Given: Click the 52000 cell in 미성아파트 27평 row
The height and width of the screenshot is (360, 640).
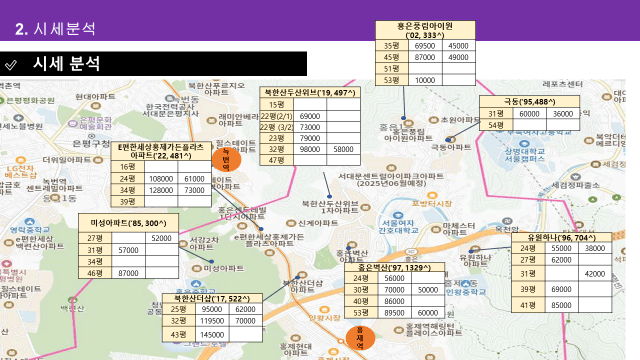Looking at the screenshot, I should [162, 238].
